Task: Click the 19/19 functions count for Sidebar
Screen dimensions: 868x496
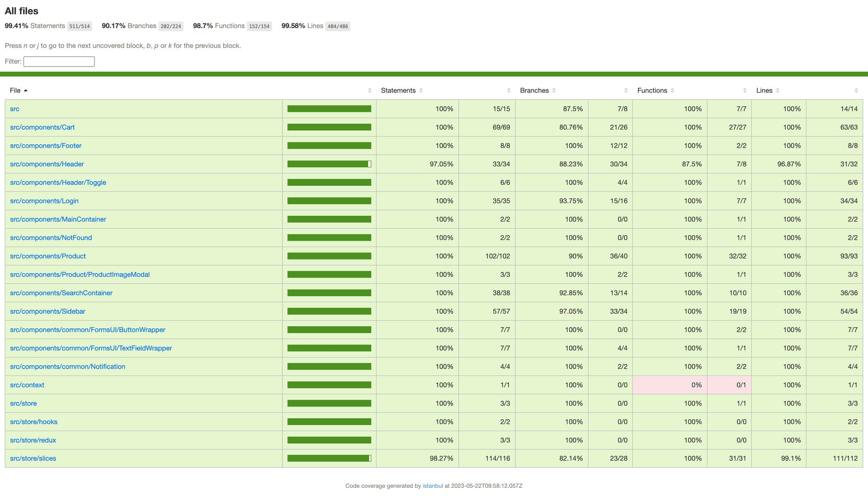Action: tap(737, 312)
